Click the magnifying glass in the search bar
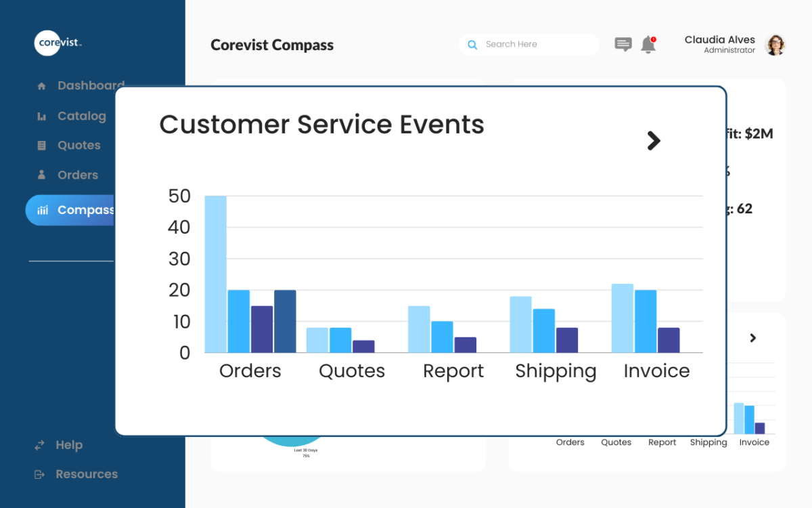The height and width of the screenshot is (508, 812). [472, 44]
